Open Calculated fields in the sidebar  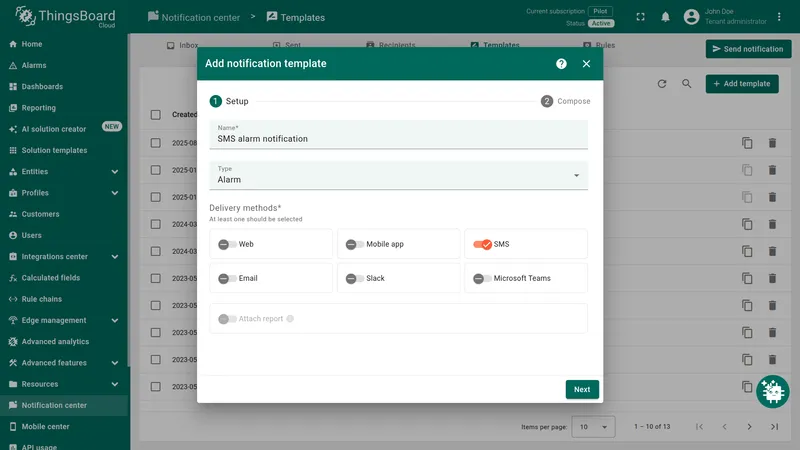[51, 278]
